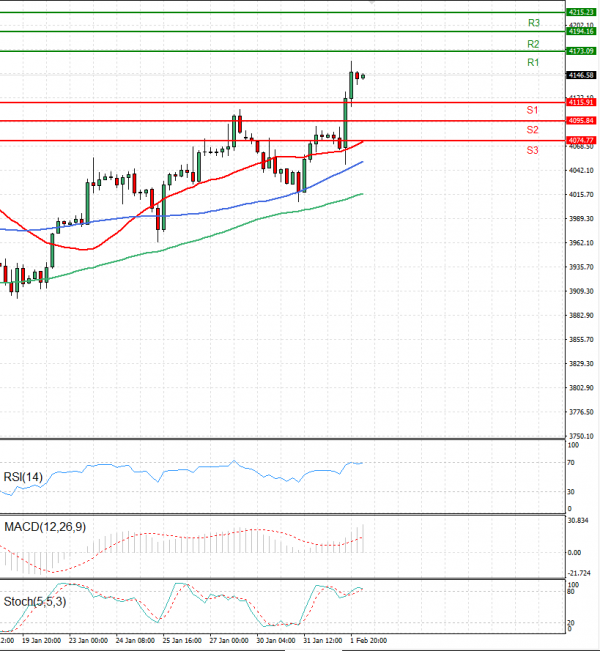Select the 4115.91 support price tag
This screenshot has width=600, height=651.
point(581,102)
